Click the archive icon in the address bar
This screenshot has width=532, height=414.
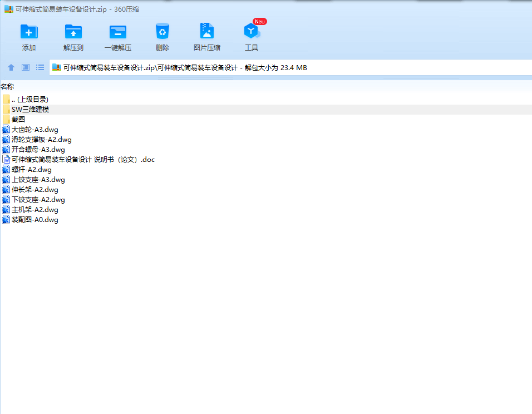point(56,67)
